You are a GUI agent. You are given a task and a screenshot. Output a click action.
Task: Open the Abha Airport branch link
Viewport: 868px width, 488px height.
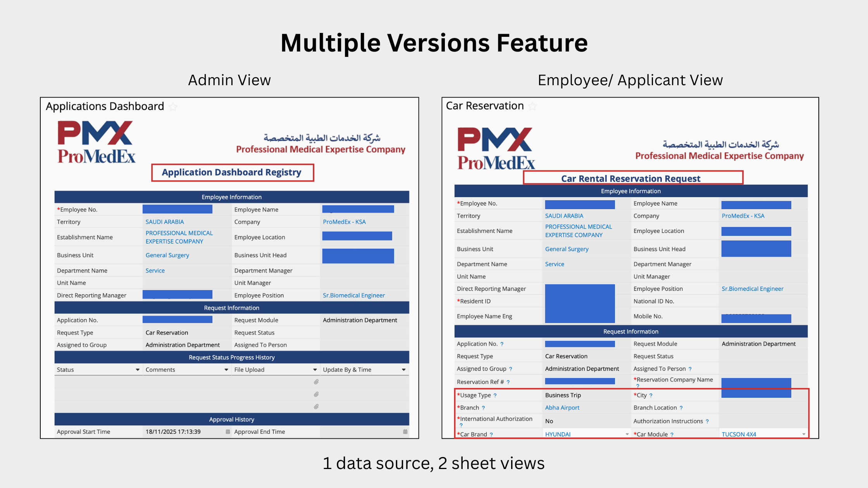(x=562, y=407)
